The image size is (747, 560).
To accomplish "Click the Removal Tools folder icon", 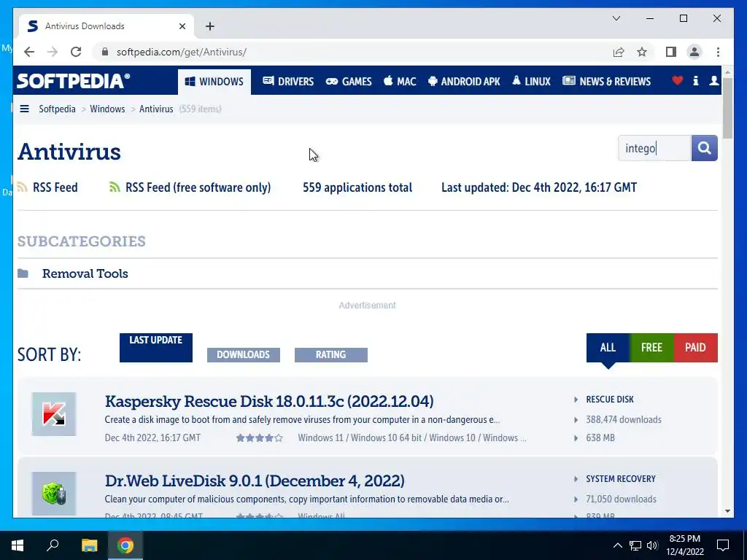I will click(x=23, y=273).
